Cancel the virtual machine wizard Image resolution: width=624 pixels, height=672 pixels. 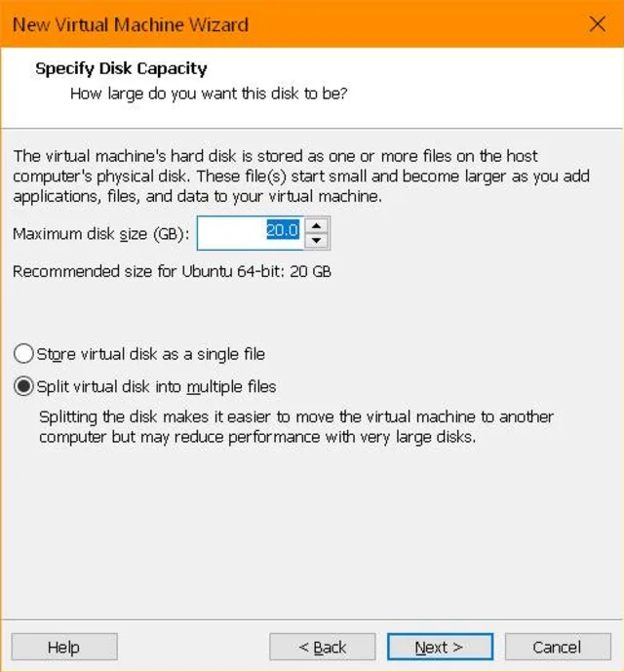pos(557,647)
